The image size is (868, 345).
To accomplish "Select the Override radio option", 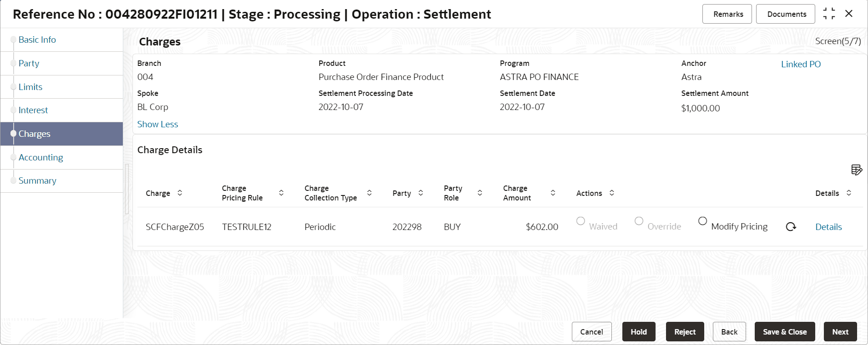I will tap(639, 221).
